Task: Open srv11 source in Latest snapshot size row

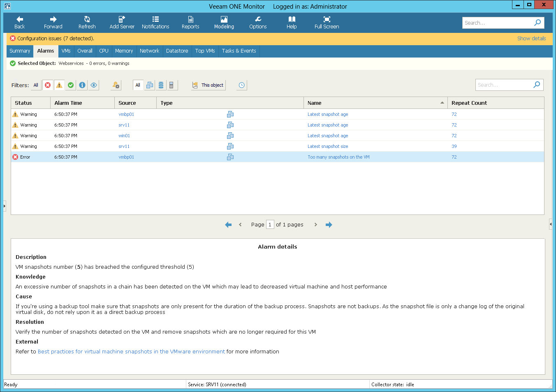Action: [124, 146]
